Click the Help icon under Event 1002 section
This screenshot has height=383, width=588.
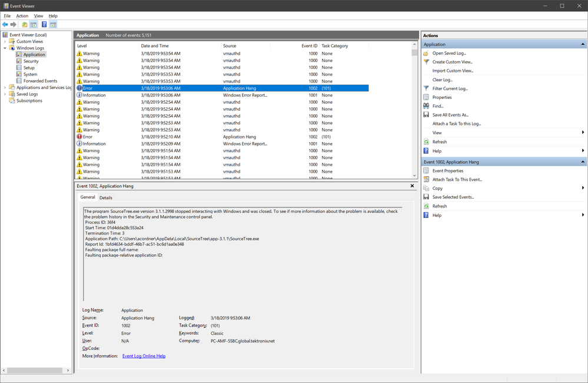pyautogui.click(x=426, y=215)
